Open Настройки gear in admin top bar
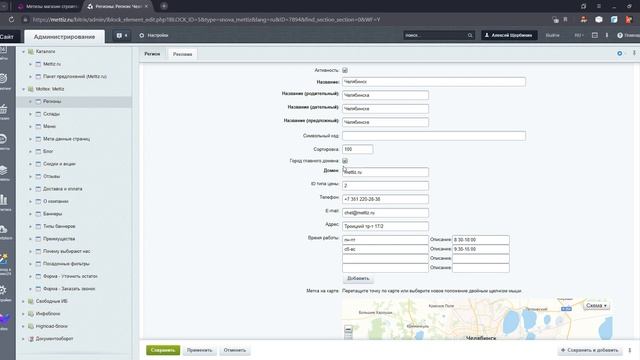The height and width of the screenshot is (360, 640). coord(153,36)
